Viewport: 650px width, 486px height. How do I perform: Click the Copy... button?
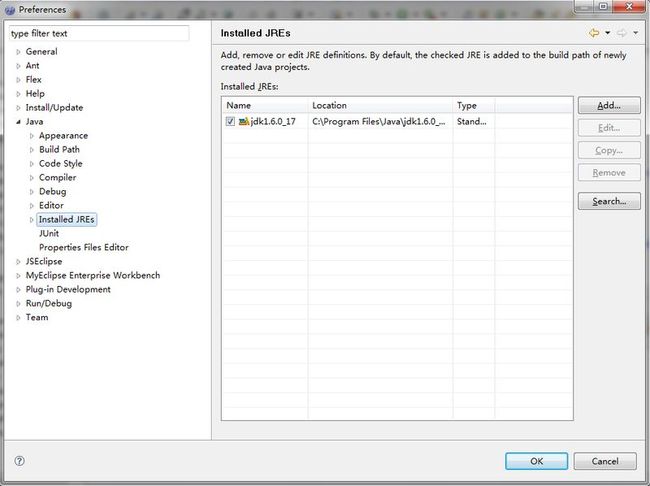click(609, 150)
